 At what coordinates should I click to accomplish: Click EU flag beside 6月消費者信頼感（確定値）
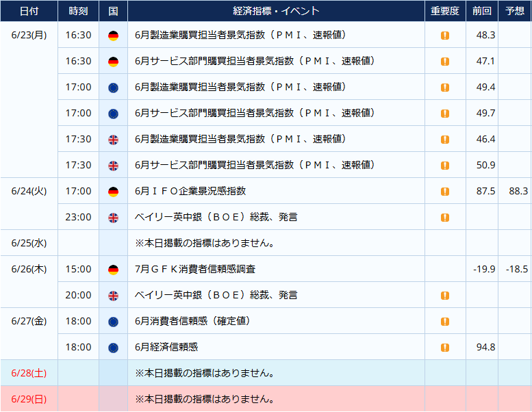114,322
